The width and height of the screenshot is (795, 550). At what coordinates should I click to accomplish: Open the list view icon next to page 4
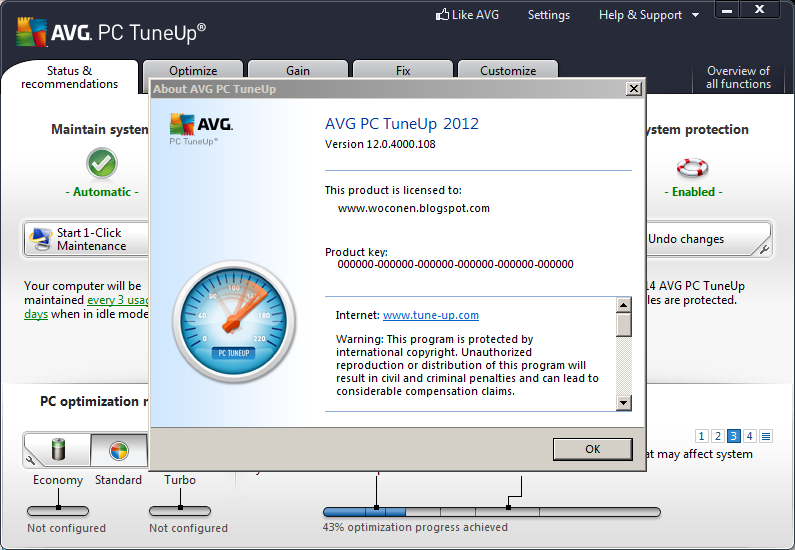(x=766, y=436)
